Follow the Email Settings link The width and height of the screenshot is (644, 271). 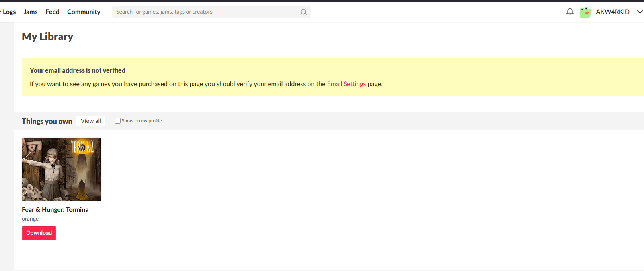point(346,84)
